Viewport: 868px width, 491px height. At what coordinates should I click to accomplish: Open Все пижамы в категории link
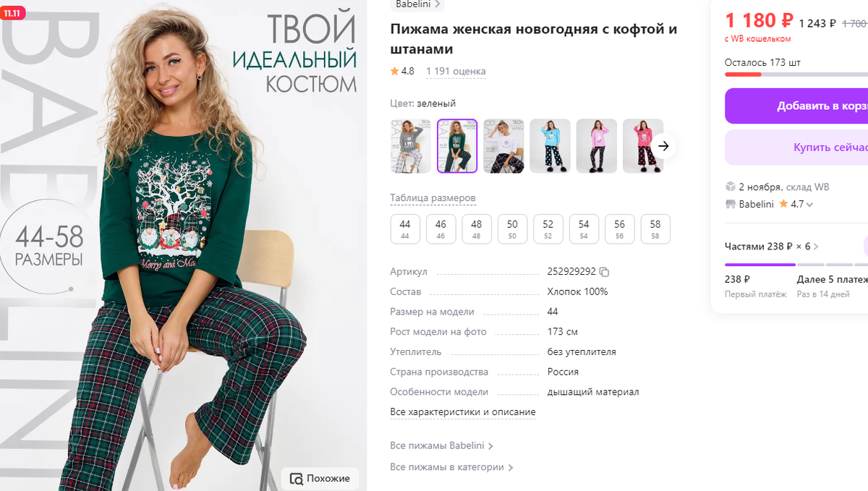coord(451,467)
